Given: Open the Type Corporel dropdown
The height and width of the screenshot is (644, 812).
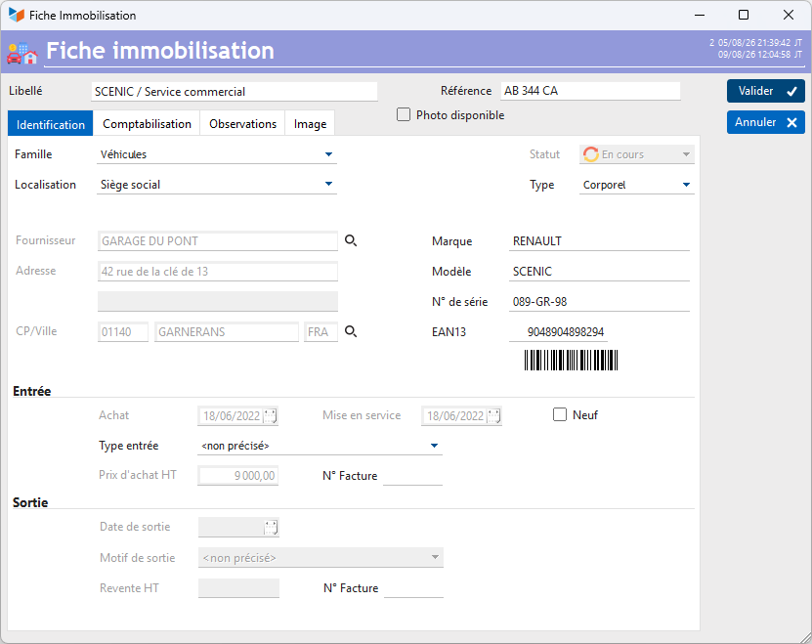Looking at the screenshot, I should coord(686,185).
